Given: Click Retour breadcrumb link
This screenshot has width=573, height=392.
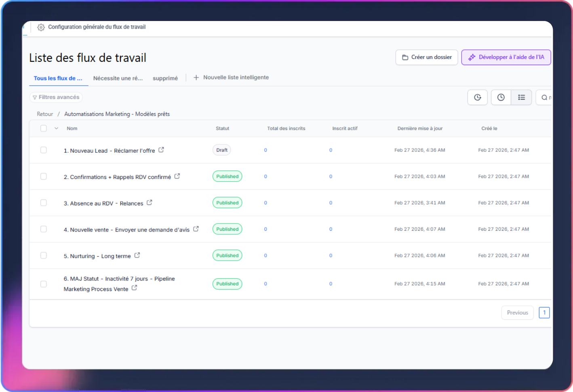Looking at the screenshot, I should click(x=45, y=114).
